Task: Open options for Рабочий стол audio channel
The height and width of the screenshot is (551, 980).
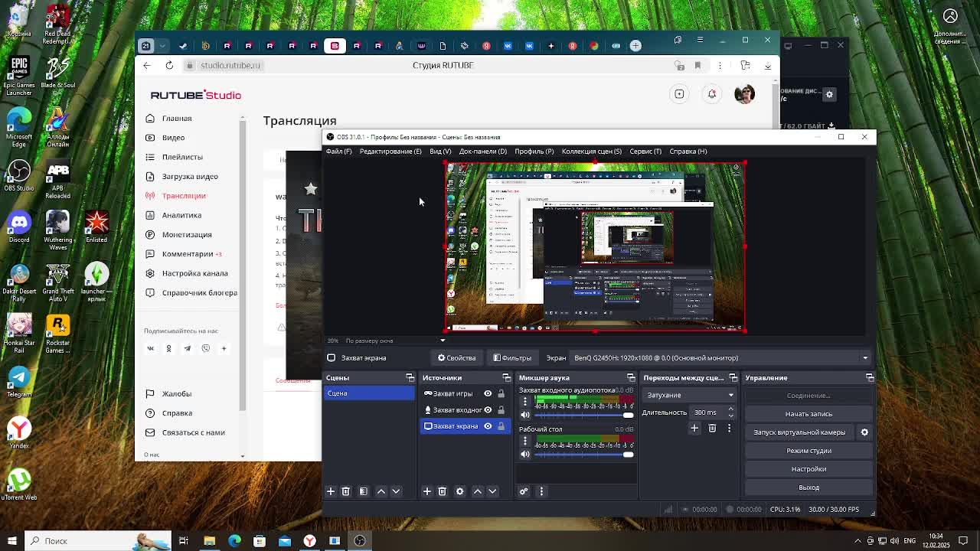Action: pos(525,440)
